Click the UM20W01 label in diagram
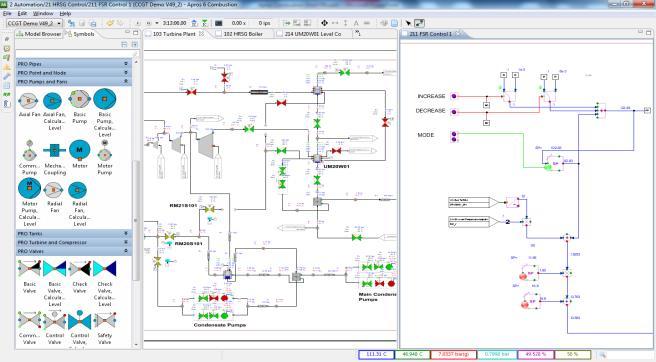 click(x=337, y=167)
